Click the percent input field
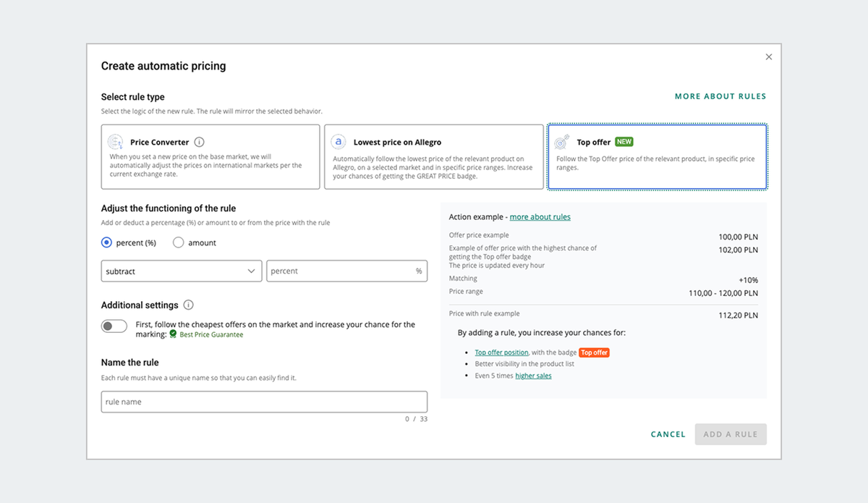Viewport: 868px width, 503px height. click(x=346, y=271)
